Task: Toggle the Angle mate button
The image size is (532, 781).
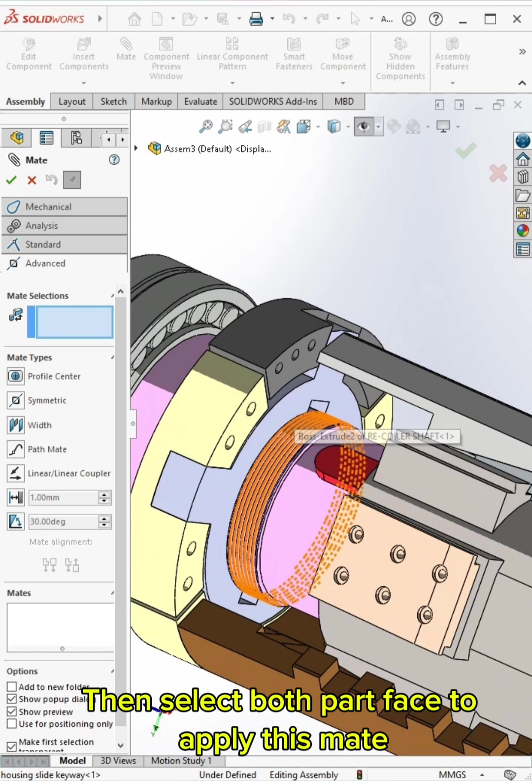Action: point(16,522)
